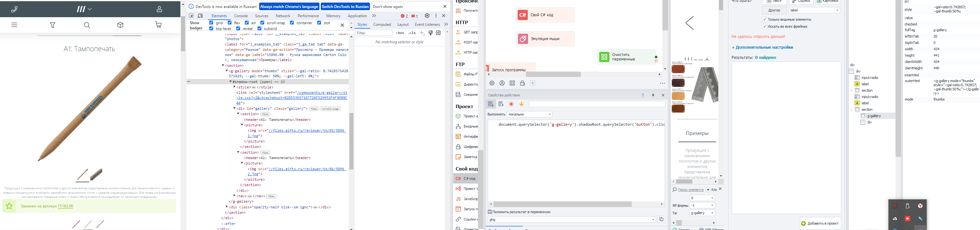Click the red record icon in action properties

pos(511,104)
